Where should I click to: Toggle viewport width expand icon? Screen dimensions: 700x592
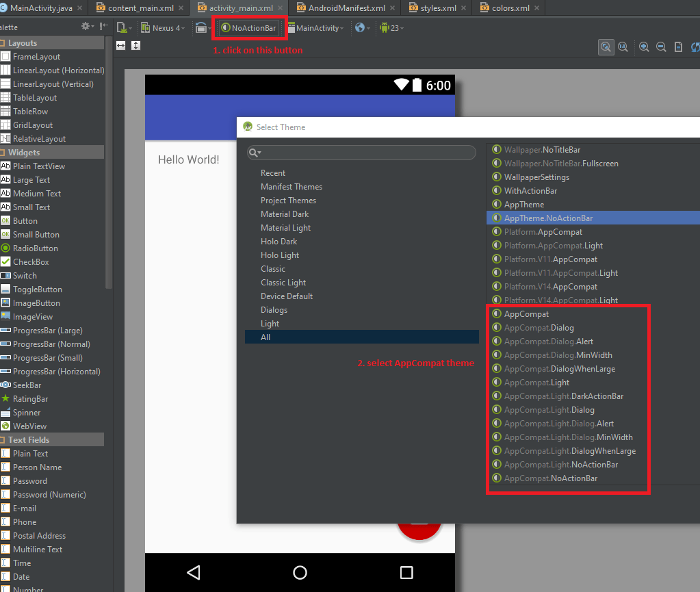click(x=121, y=46)
